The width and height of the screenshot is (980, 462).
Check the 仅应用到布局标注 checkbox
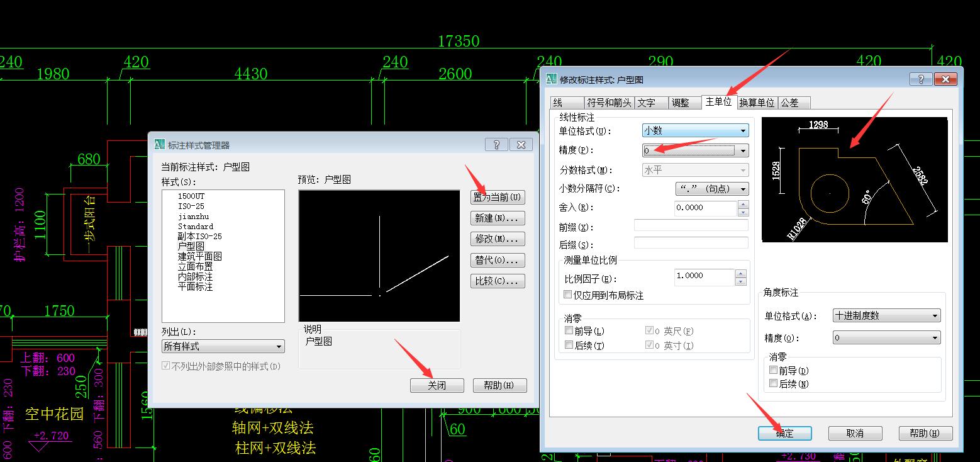point(567,295)
